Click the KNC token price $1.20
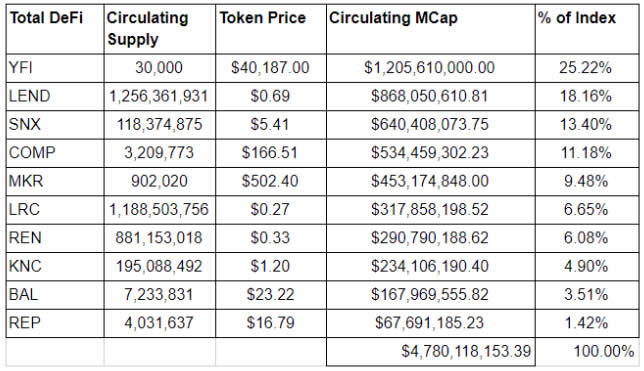 pyautogui.click(x=271, y=266)
